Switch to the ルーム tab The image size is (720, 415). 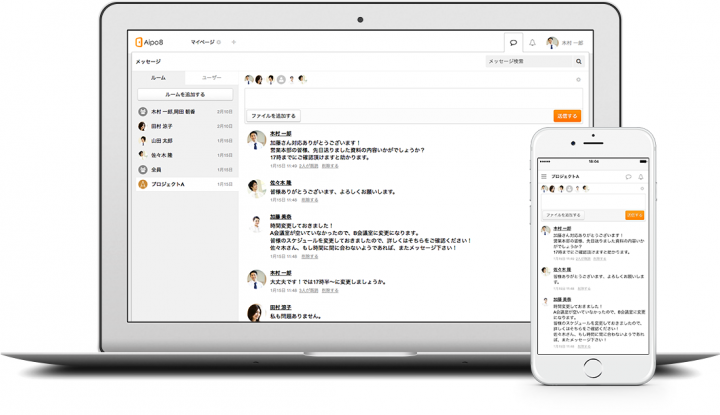pos(158,78)
